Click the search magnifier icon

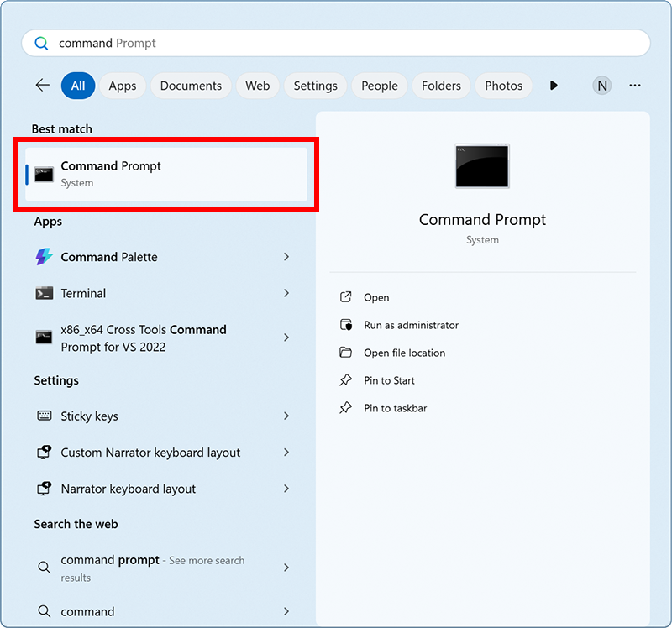[x=40, y=42]
